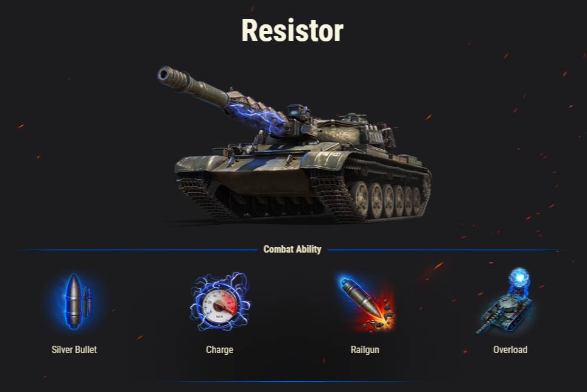Open the Railgun ability label
The width and height of the screenshot is (587, 392).
(x=365, y=350)
